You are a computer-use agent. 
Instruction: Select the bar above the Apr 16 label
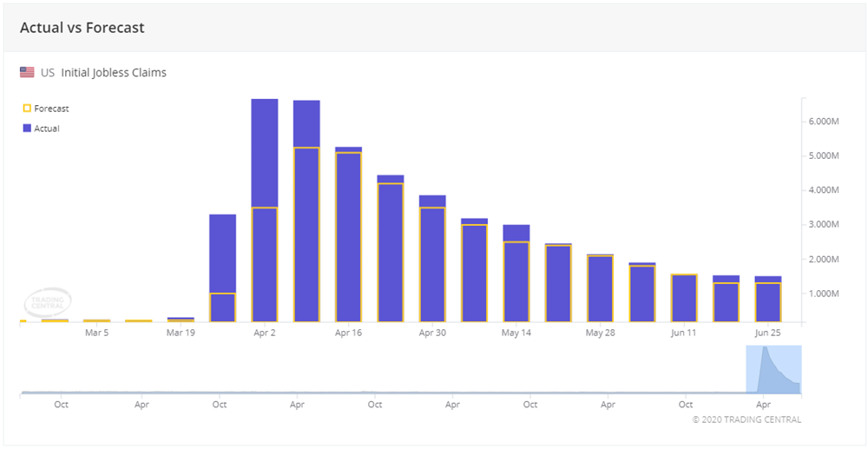[x=348, y=234]
